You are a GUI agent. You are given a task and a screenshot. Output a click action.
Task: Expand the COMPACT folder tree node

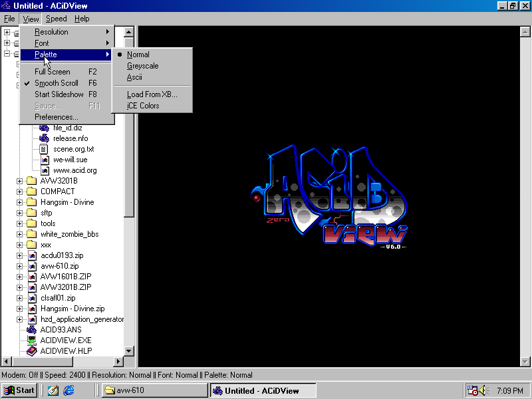[20, 192]
